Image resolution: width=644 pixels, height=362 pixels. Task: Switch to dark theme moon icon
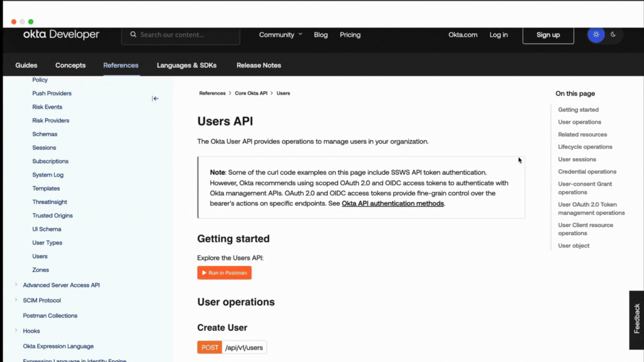click(x=613, y=35)
